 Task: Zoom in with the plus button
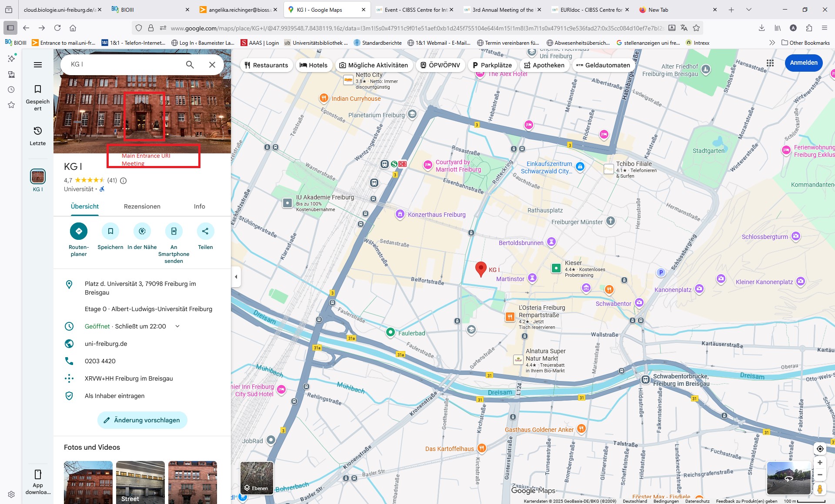tap(820, 463)
